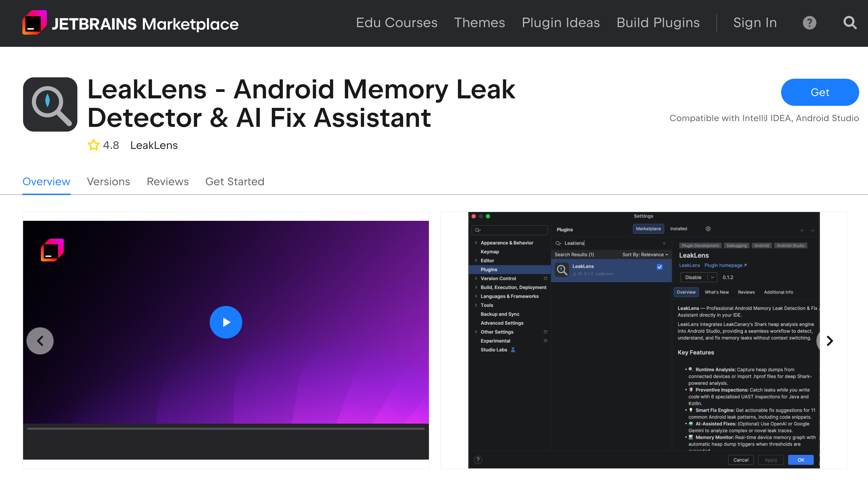This screenshot has height=483, width=868.
Task: Click the Studio Labs flask icon
Action: click(513, 350)
